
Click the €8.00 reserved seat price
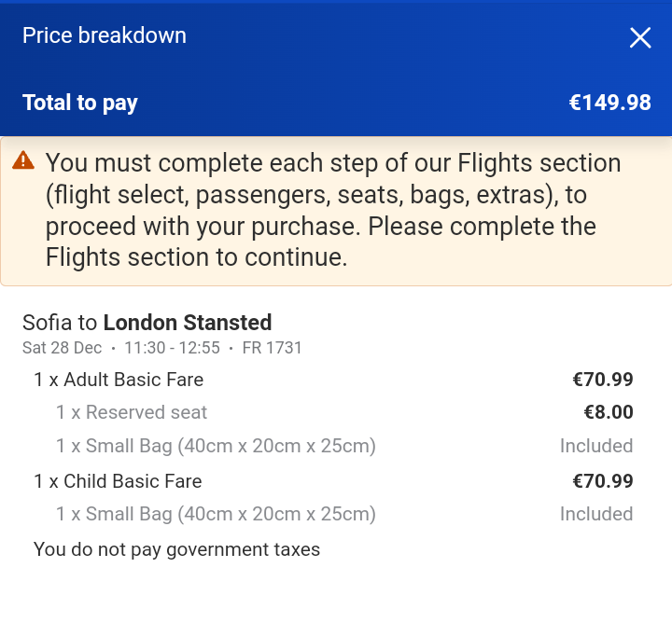[x=609, y=412]
